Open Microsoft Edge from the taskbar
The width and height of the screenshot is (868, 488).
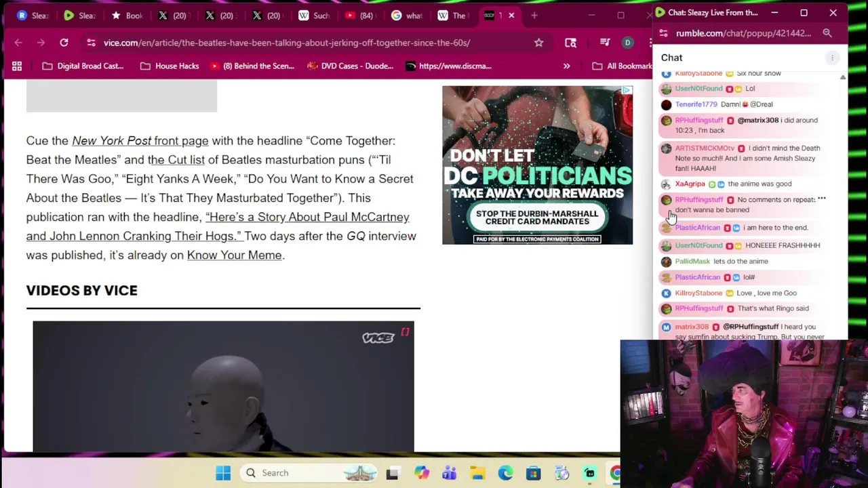505,473
